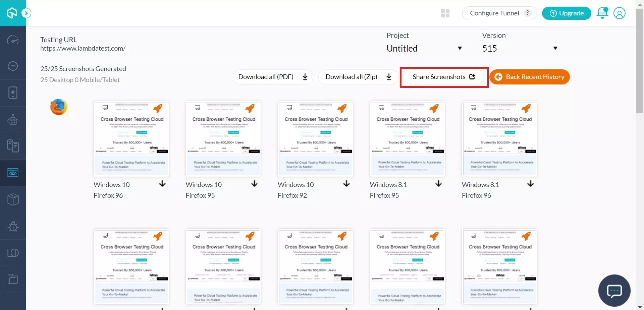Open the bug tracker icon in the sidebar
Viewport: 644px width, 310px height.
13,226
